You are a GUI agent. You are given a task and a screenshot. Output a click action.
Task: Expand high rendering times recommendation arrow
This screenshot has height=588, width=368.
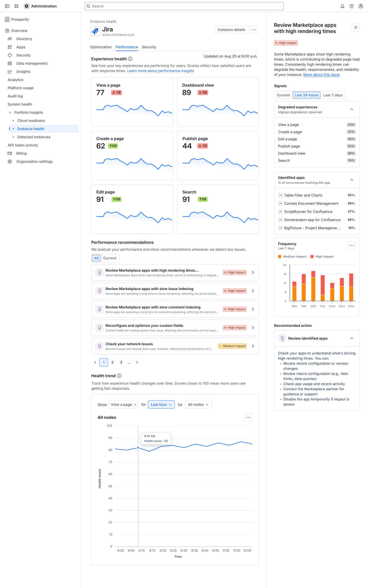point(253,272)
